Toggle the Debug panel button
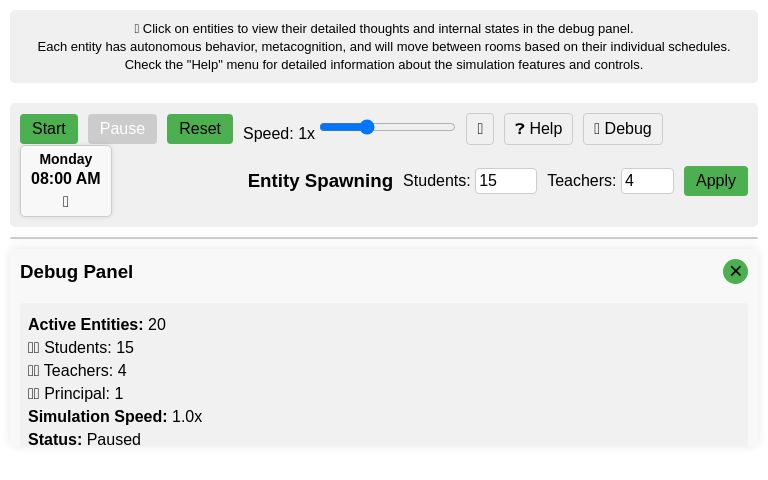This screenshot has height=480, width=768. coord(622,129)
